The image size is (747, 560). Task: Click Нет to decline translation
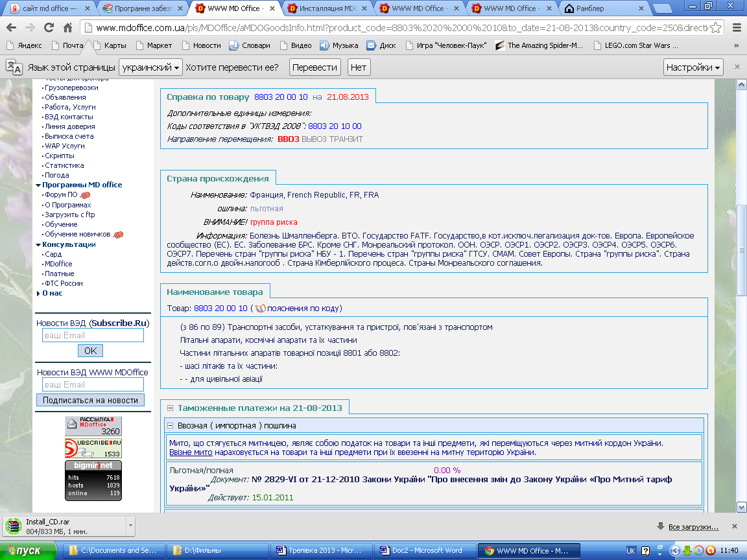pyautogui.click(x=358, y=67)
